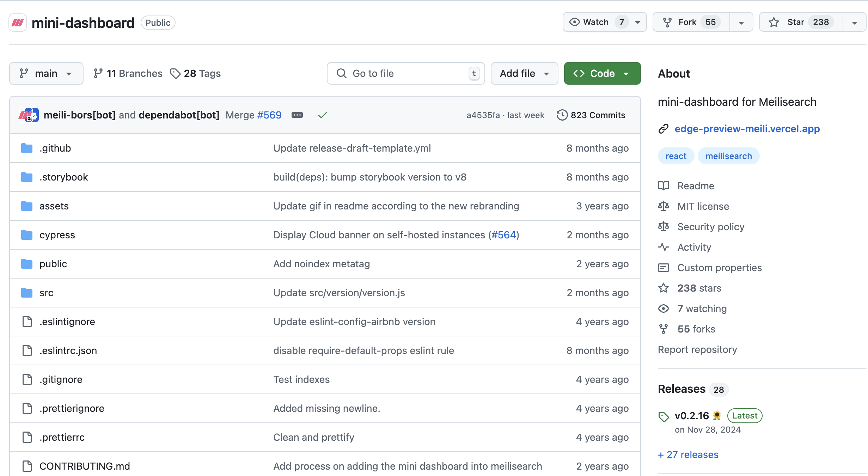View the 823 Commits history
Viewport: 868px width, 476px height.
click(591, 115)
